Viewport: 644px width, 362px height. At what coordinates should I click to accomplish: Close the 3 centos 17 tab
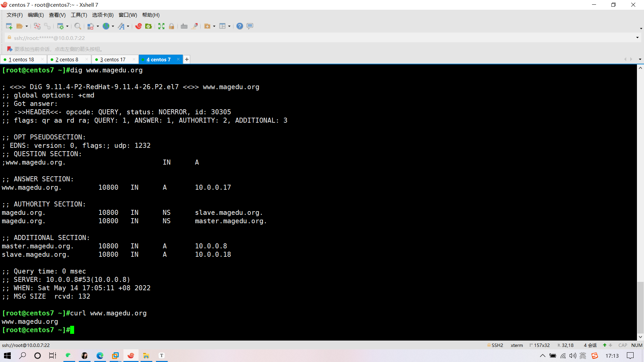[x=134, y=59]
